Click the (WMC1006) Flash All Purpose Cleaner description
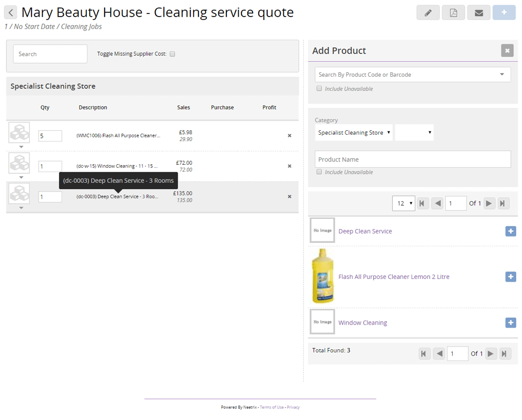This screenshot has height=420, width=522. point(118,136)
